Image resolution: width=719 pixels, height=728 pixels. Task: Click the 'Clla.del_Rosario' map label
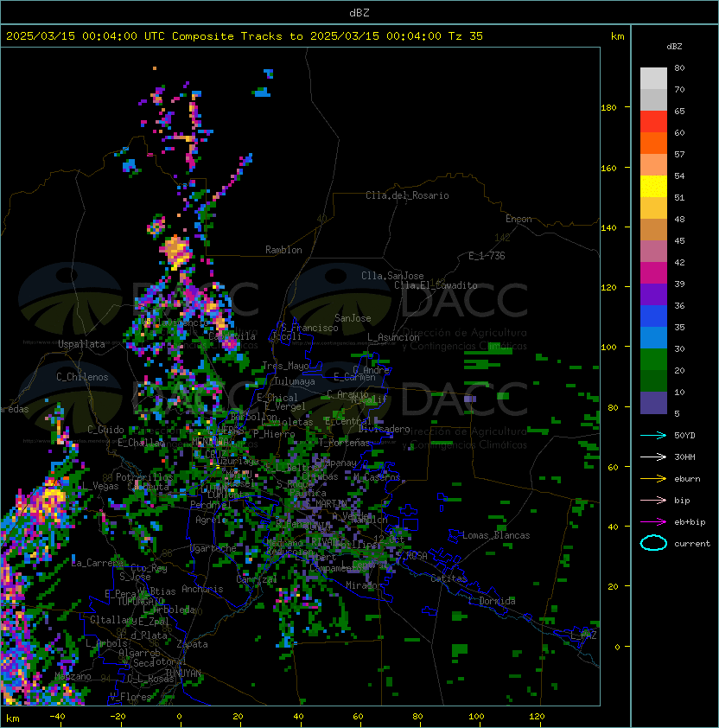click(x=407, y=195)
